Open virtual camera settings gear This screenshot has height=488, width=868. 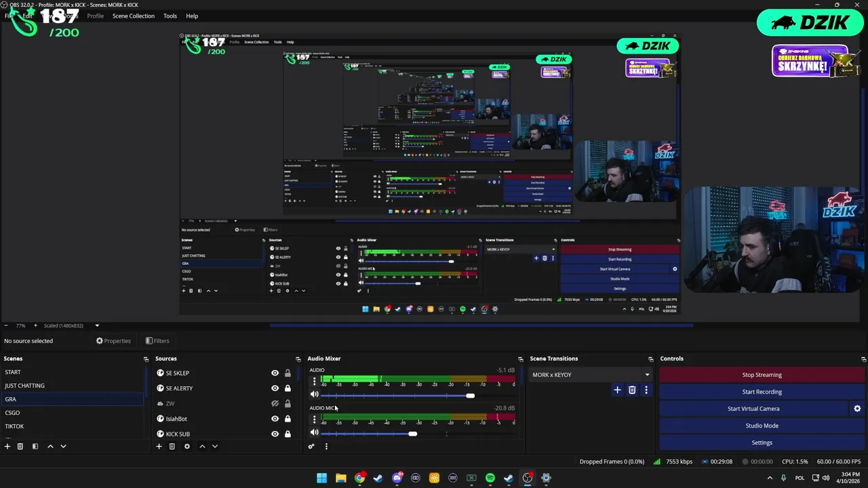857,409
